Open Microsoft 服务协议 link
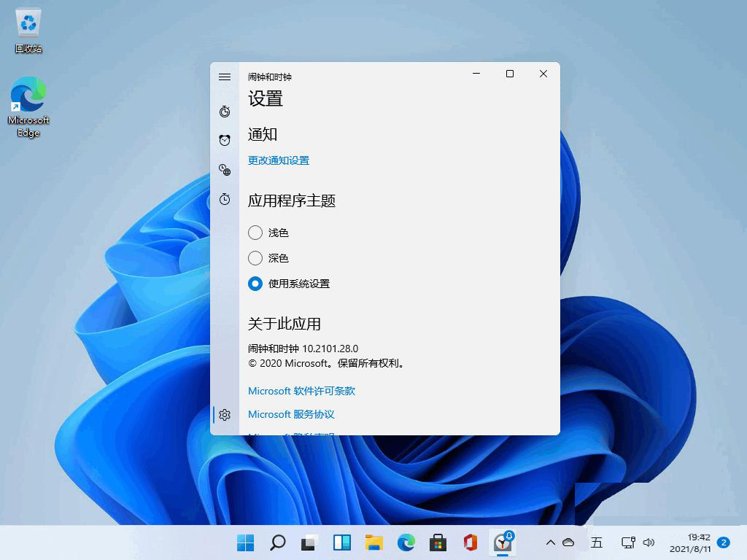 (x=291, y=414)
